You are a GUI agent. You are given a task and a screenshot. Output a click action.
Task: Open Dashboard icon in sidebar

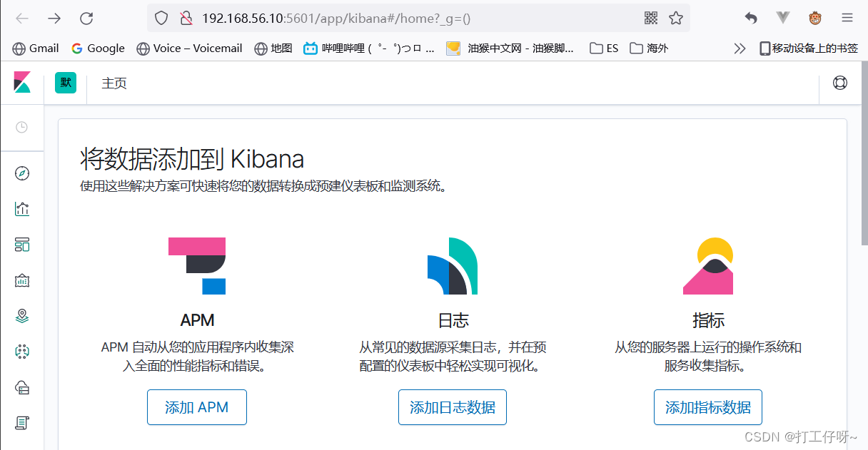pyautogui.click(x=22, y=245)
